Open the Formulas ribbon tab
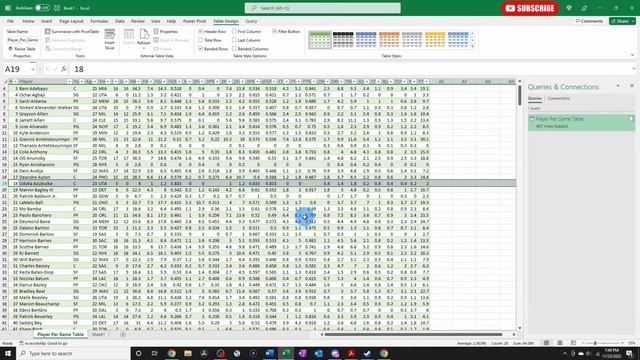Image resolution: width=640 pixels, height=360 pixels. pyautogui.click(x=99, y=21)
